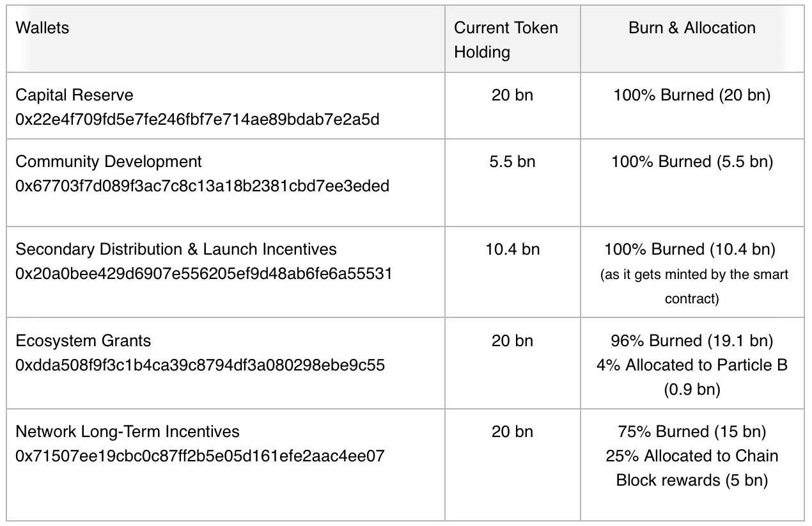
Task: Click the Current Token Holding header
Action: pos(506,40)
